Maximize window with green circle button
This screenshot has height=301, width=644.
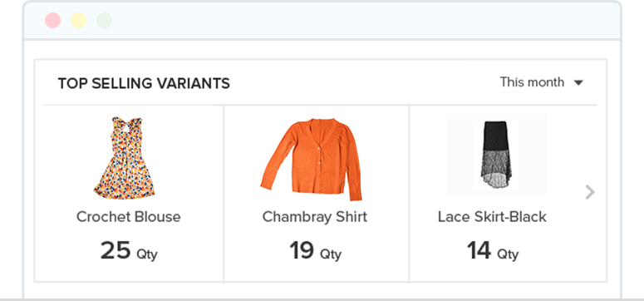click(105, 21)
